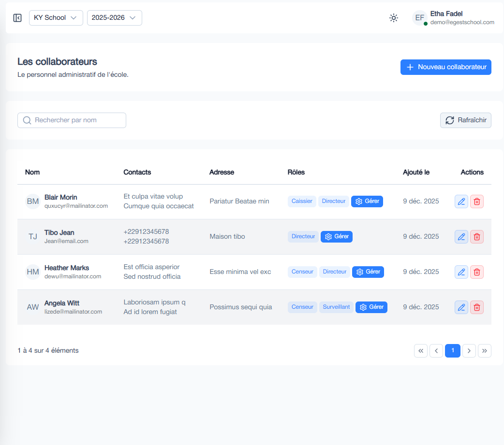Image resolution: width=504 pixels, height=445 pixels.
Task: Manage roles for Angela Witt via Gérer
Action: click(x=371, y=307)
